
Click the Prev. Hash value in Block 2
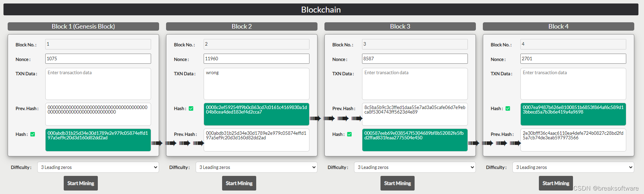point(257,140)
